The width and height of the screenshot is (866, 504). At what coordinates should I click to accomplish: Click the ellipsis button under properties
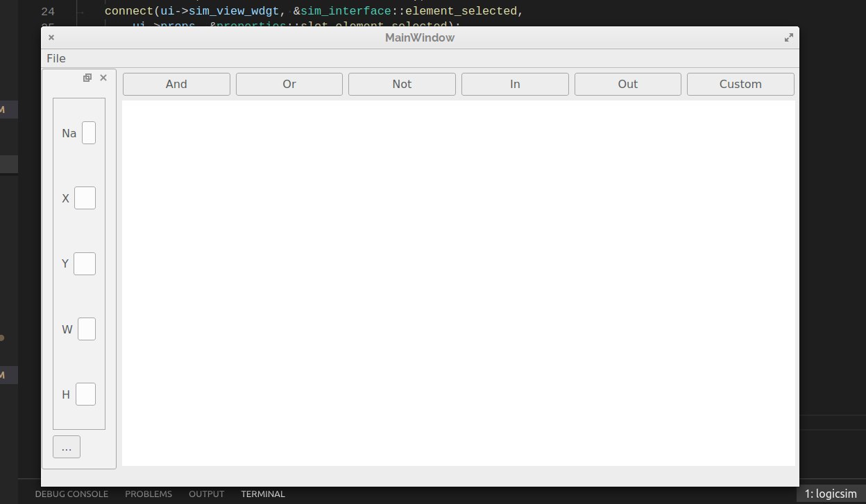(x=67, y=447)
